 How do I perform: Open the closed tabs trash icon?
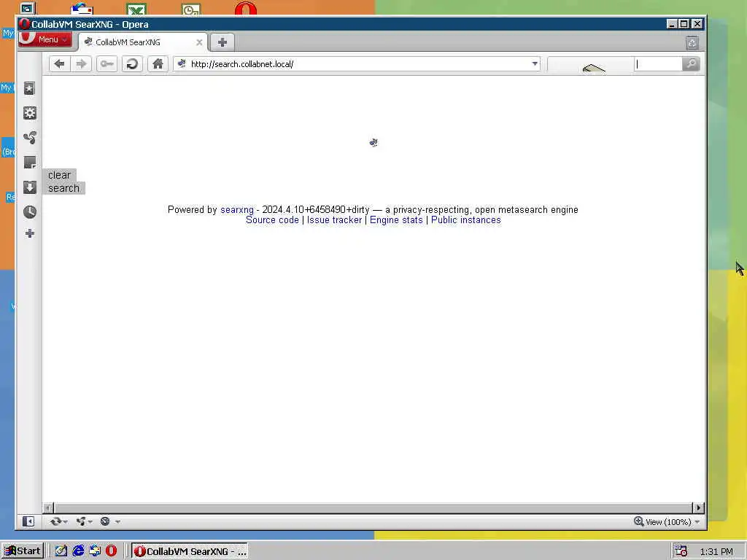click(x=692, y=43)
